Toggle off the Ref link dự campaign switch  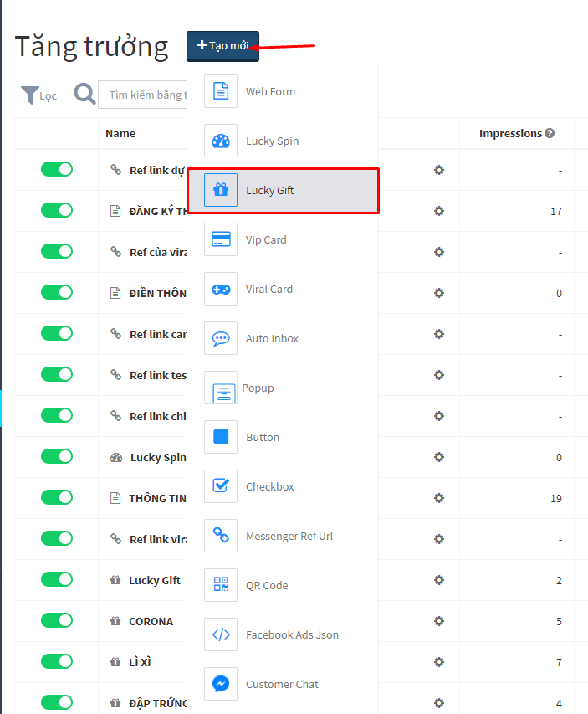57,169
